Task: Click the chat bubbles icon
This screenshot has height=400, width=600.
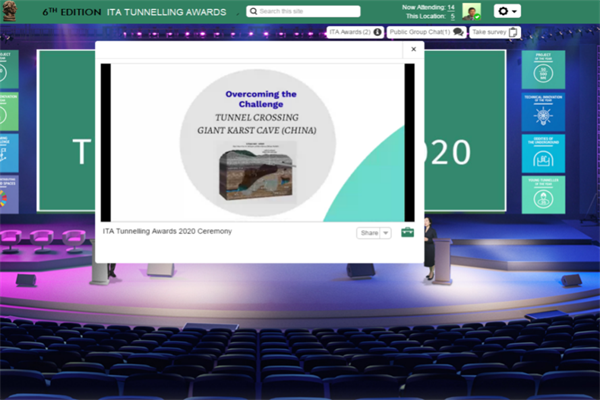Action: coord(458,32)
